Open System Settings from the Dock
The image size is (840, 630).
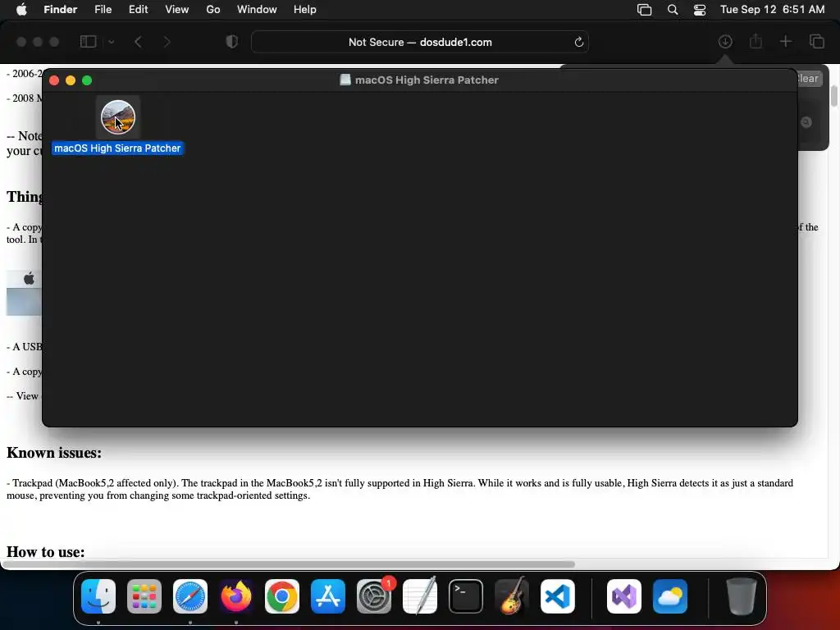point(374,596)
